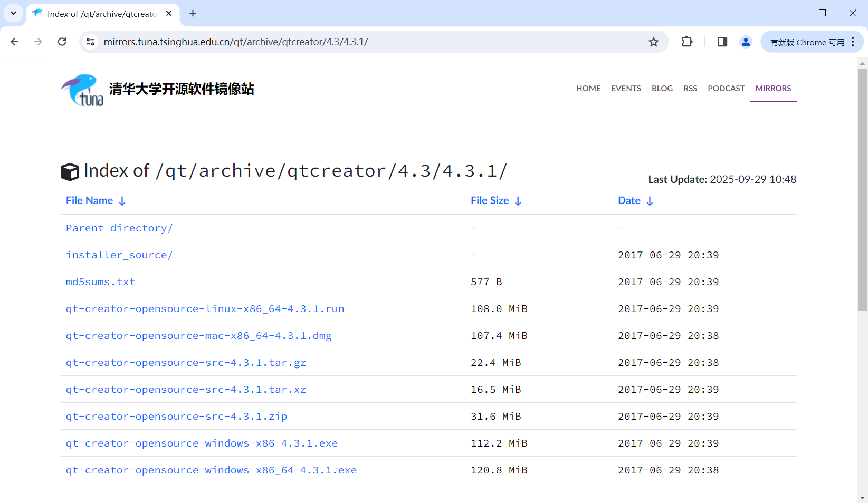Open the PODCAST navigation item
Screen dimensions: 868x503
(726, 89)
